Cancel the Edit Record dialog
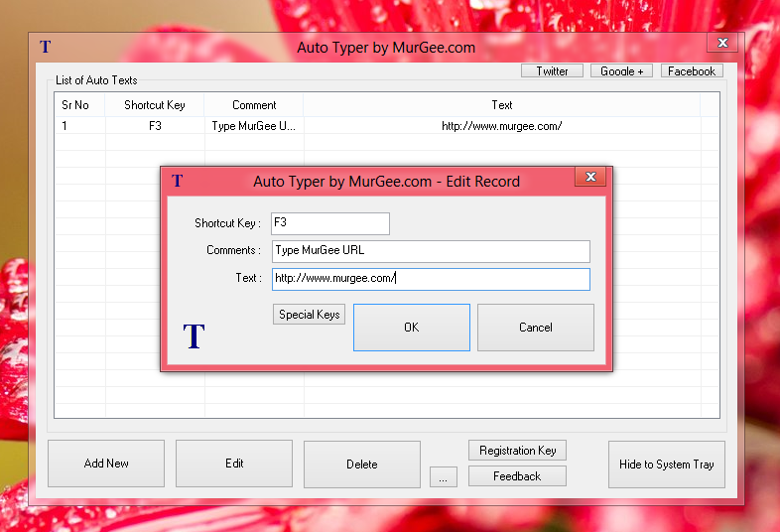The width and height of the screenshot is (780, 532). click(x=536, y=328)
